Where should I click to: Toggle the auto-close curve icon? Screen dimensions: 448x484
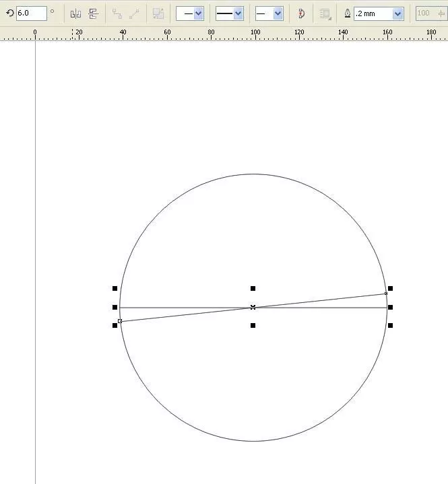coord(301,13)
